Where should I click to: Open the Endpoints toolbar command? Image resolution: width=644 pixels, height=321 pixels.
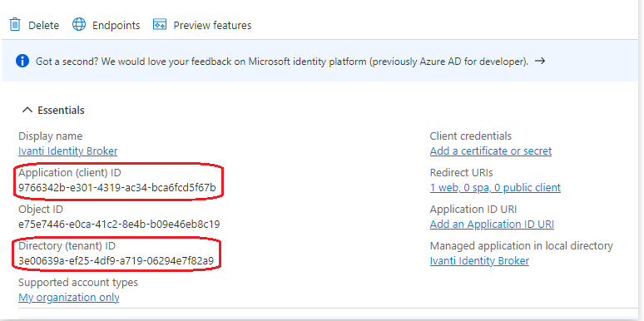pyautogui.click(x=106, y=25)
